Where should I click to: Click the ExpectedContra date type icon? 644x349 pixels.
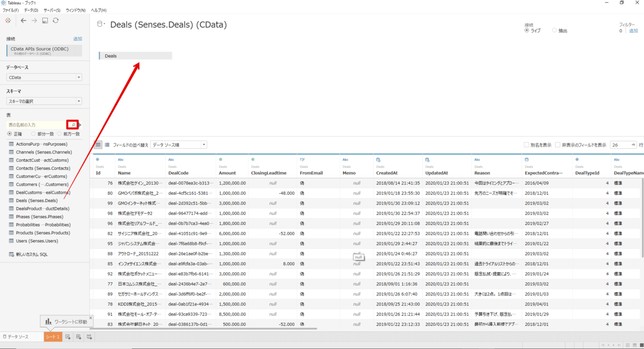tap(526, 159)
